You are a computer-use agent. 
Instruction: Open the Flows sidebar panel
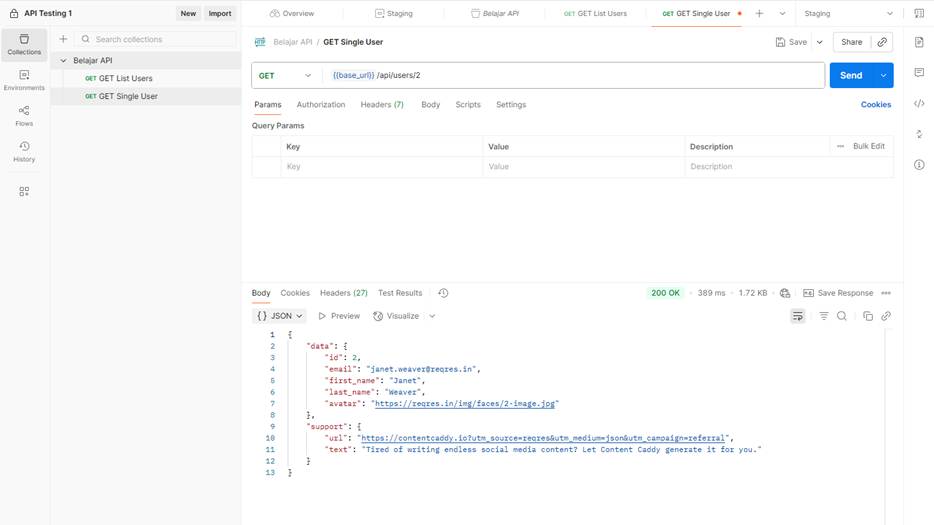tap(24, 116)
